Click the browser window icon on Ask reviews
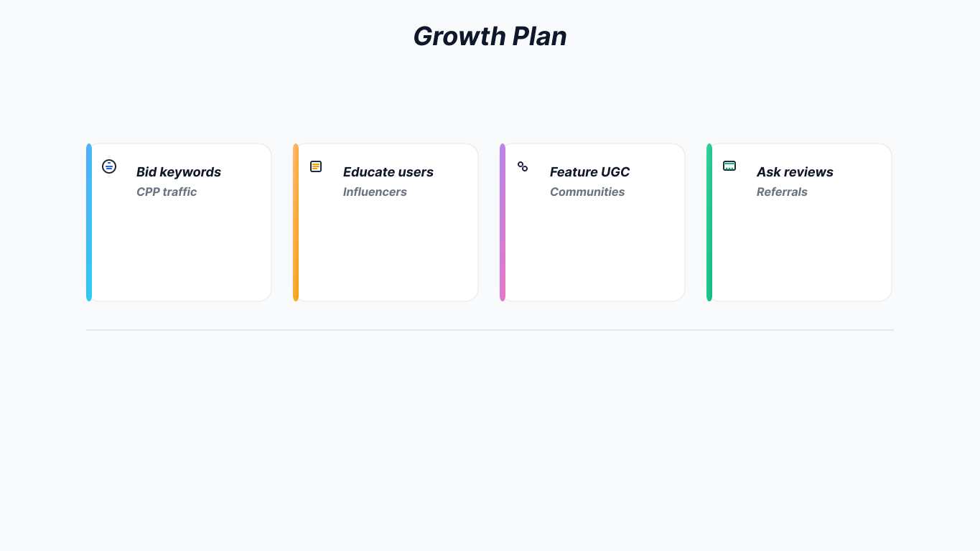Image resolution: width=980 pixels, height=551 pixels. pyautogui.click(x=729, y=166)
